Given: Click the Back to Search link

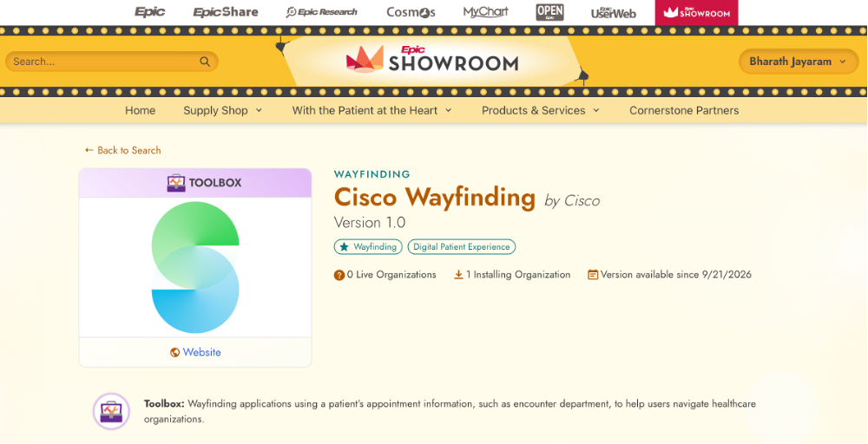Looking at the screenshot, I should (123, 150).
